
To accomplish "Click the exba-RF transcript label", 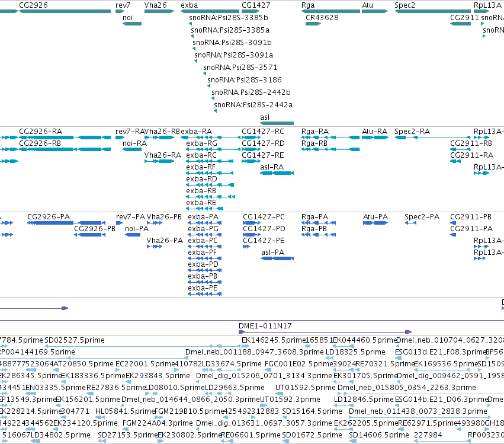I will [201, 167].
